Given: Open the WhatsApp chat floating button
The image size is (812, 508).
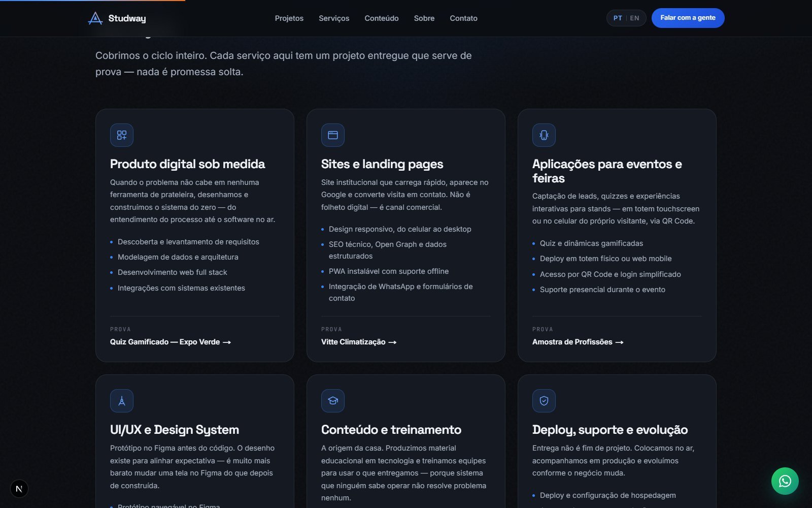Looking at the screenshot, I should [x=785, y=481].
